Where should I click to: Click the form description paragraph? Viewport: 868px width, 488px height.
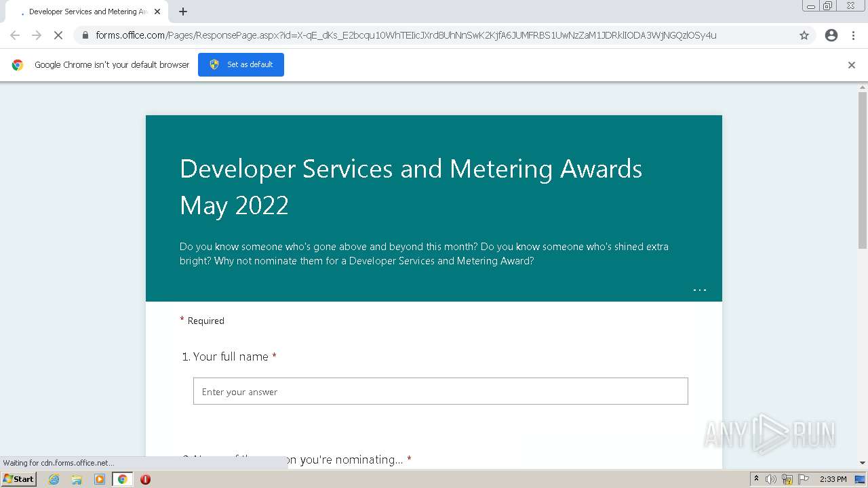pos(424,253)
